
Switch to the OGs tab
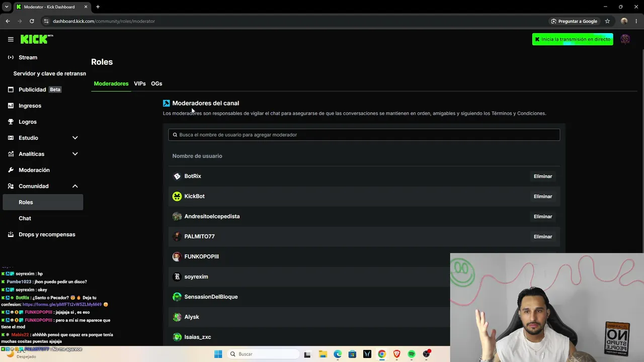[156, 83]
